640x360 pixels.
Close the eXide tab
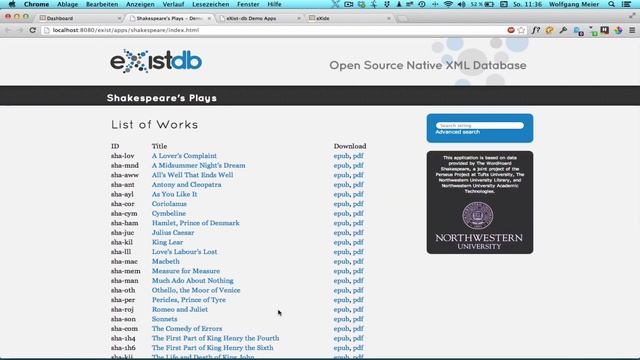[x=389, y=18]
